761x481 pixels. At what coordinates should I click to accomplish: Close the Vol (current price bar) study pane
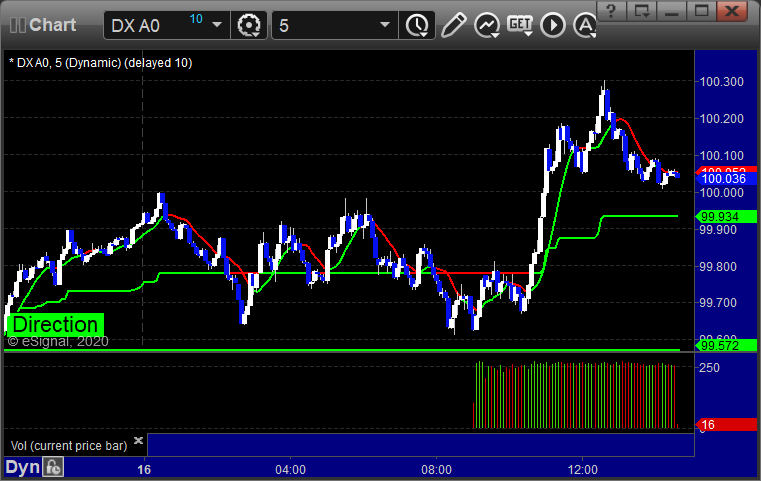coord(138,441)
